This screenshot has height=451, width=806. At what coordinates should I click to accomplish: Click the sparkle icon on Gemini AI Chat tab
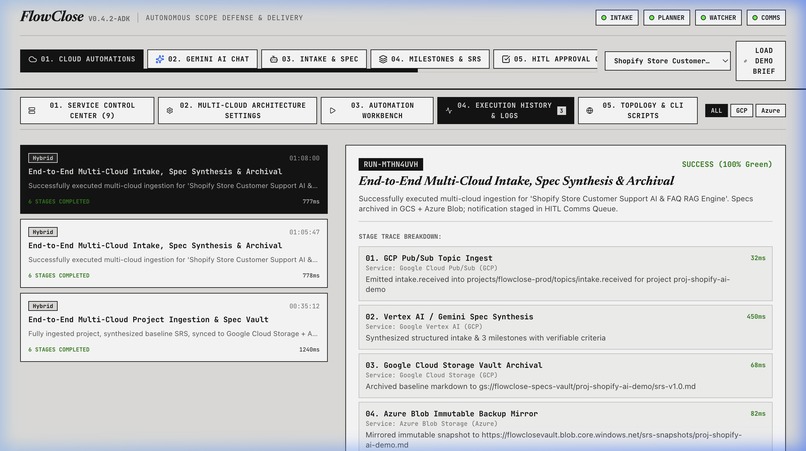pos(160,59)
